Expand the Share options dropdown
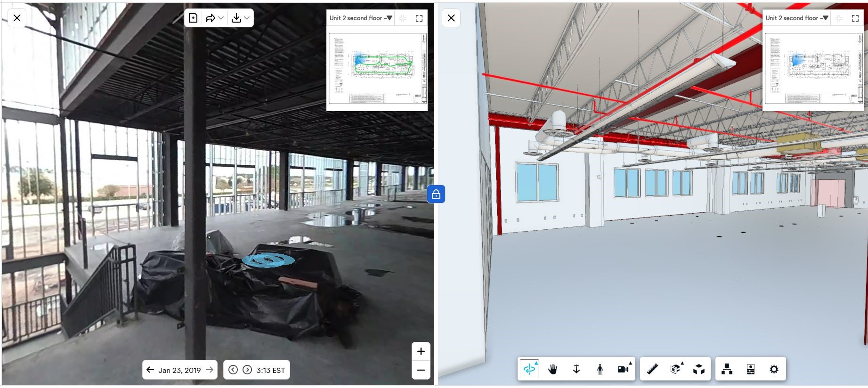Viewport: 868px width, 388px height. 214,18
